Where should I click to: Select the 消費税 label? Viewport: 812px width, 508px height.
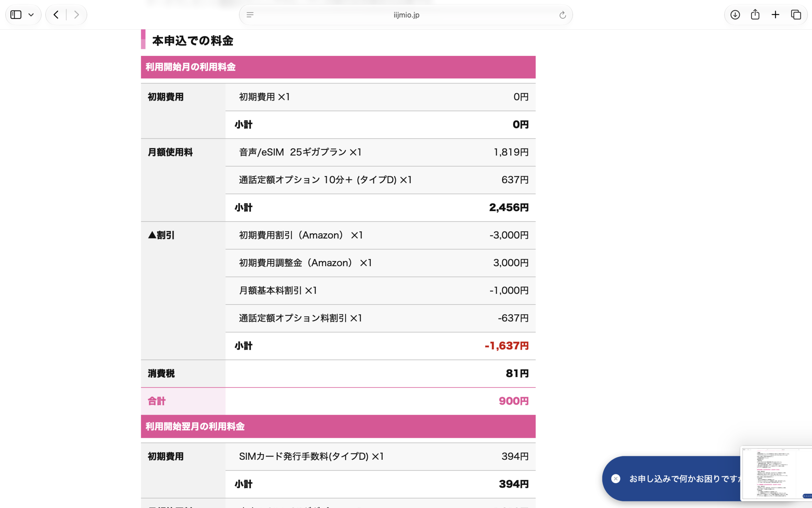(161, 373)
